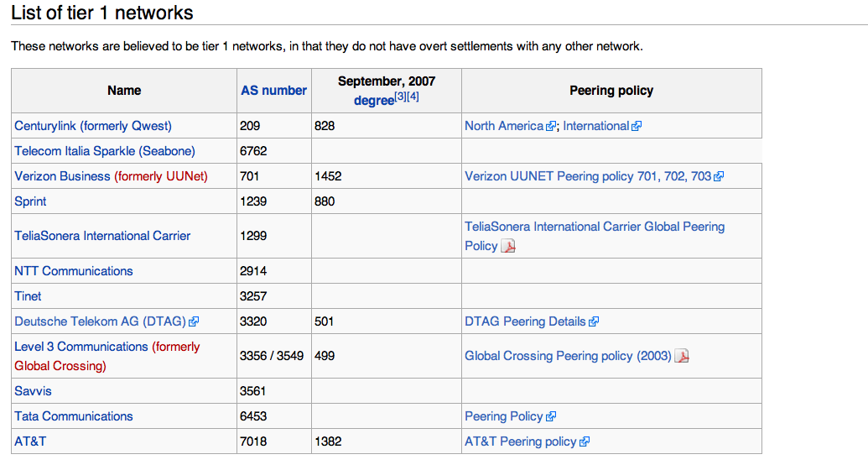Click external-link icon after International
Screen dimensions: 868x465
coord(637,127)
